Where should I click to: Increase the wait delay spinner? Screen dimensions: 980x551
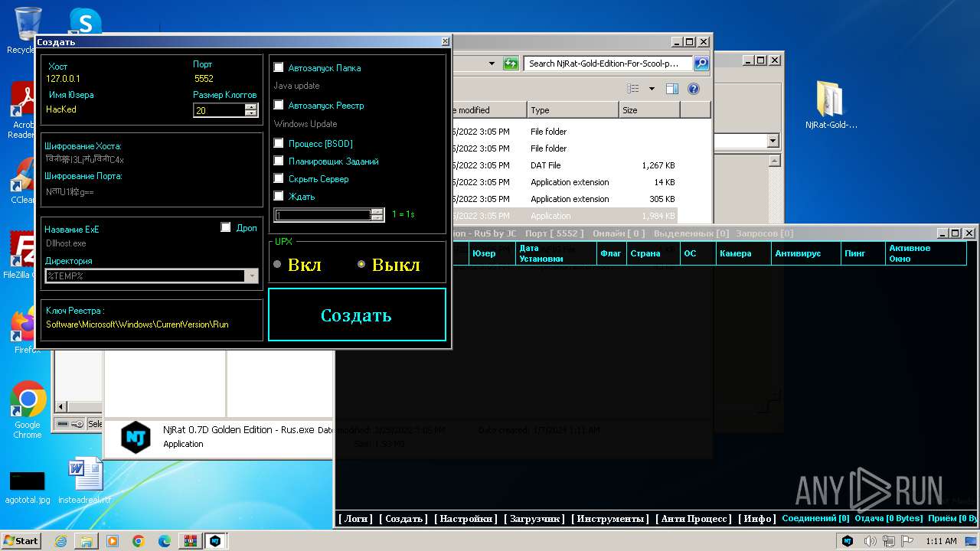coord(377,212)
